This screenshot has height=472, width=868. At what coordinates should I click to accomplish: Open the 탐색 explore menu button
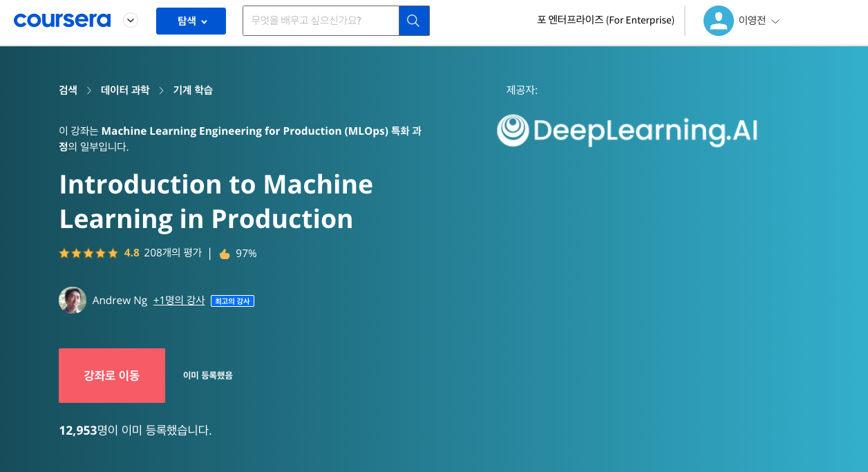[191, 21]
